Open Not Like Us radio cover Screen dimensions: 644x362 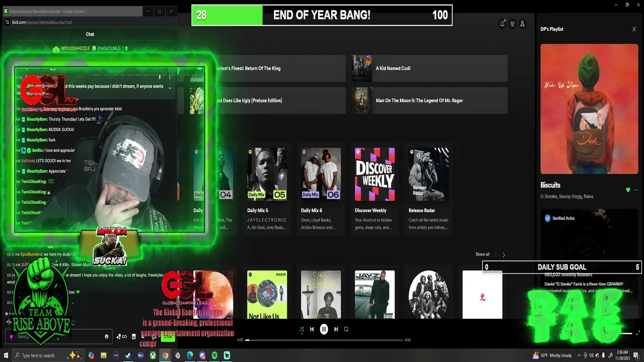point(267,295)
